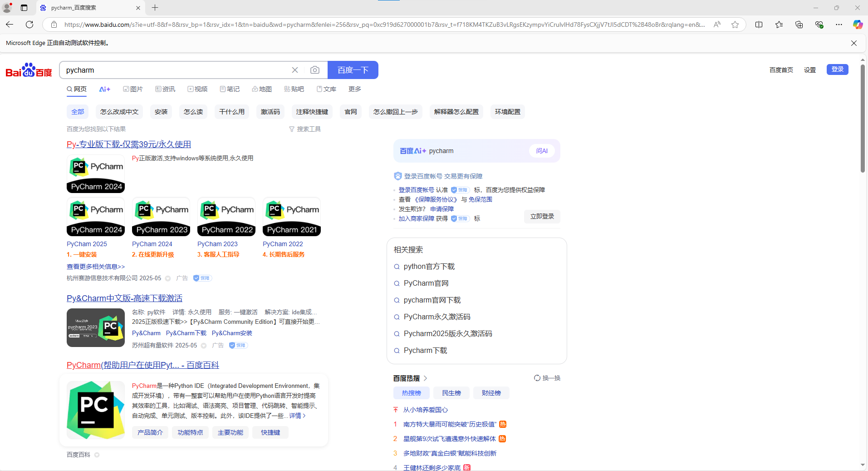Switch to the AI+ search tab

(x=105, y=89)
